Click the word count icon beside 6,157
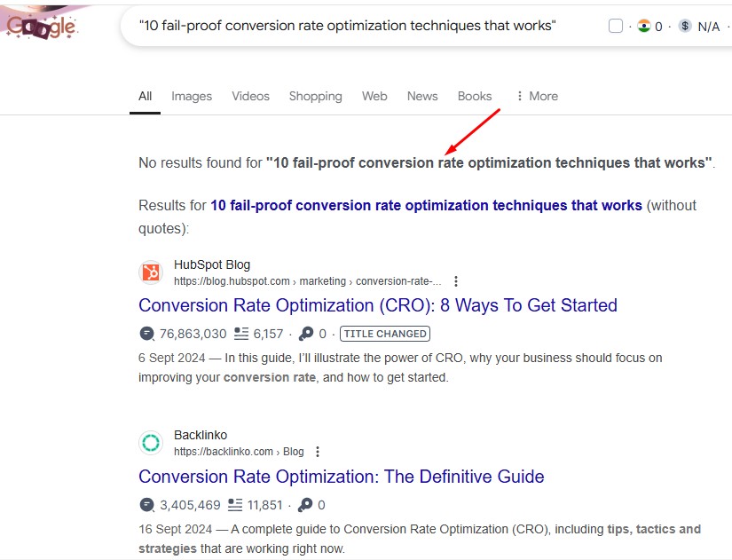 point(240,334)
